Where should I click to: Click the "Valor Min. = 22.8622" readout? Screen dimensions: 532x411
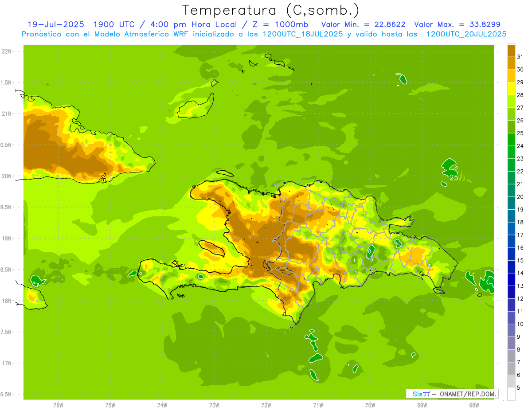click(363, 24)
